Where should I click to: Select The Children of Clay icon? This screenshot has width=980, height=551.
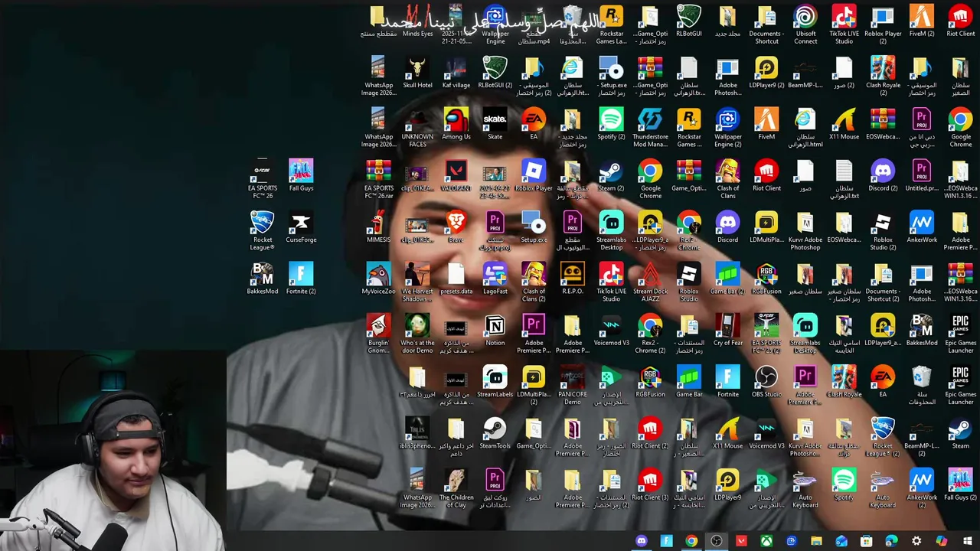pos(456,488)
